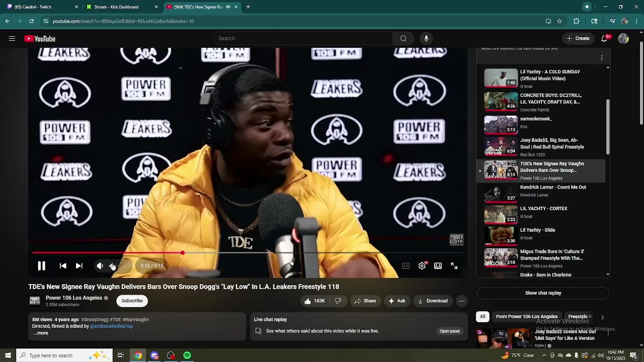Open the player settings gear
Image resolution: width=644 pixels, height=362 pixels.
pyautogui.click(x=422, y=266)
